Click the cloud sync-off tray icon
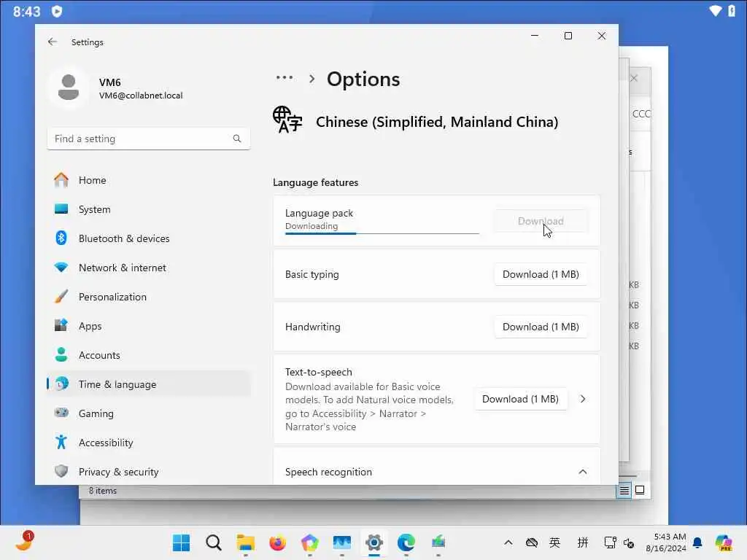This screenshot has height=560, width=747. coord(532,542)
